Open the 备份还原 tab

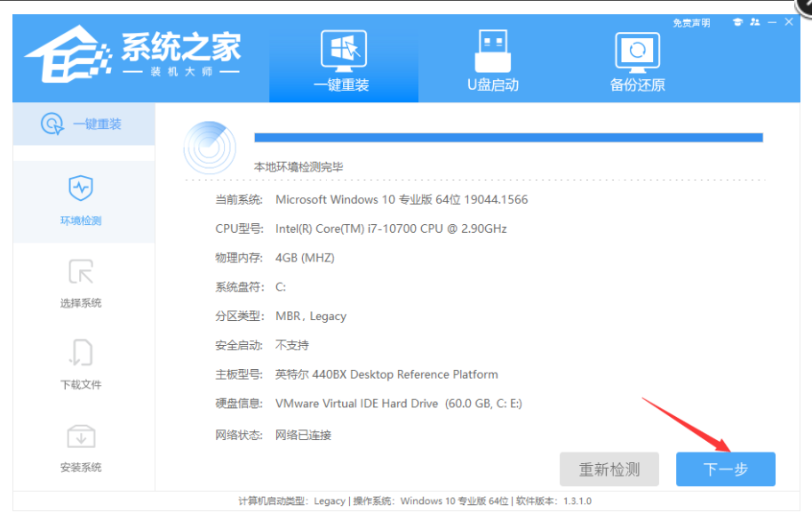pos(637,61)
